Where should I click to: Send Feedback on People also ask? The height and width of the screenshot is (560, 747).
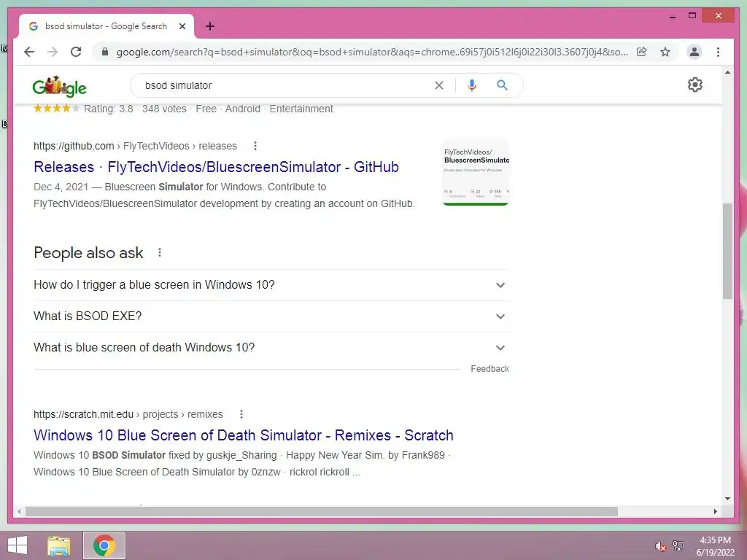click(489, 368)
